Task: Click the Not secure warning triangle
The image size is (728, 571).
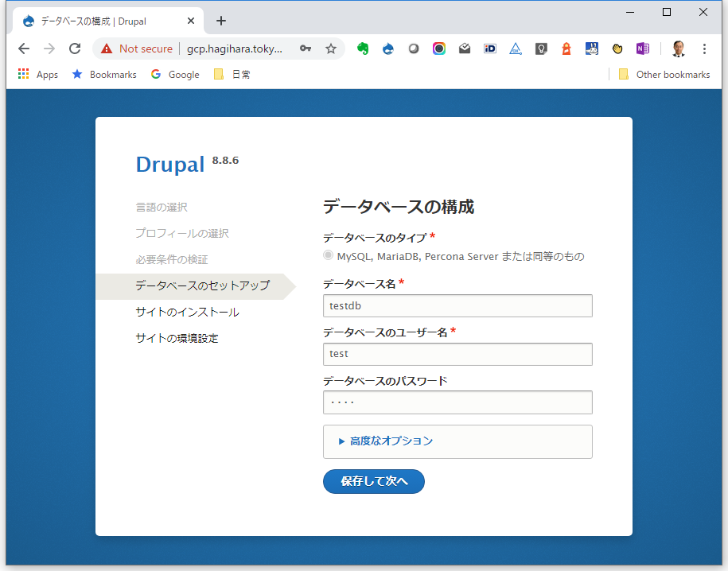Action: click(107, 49)
